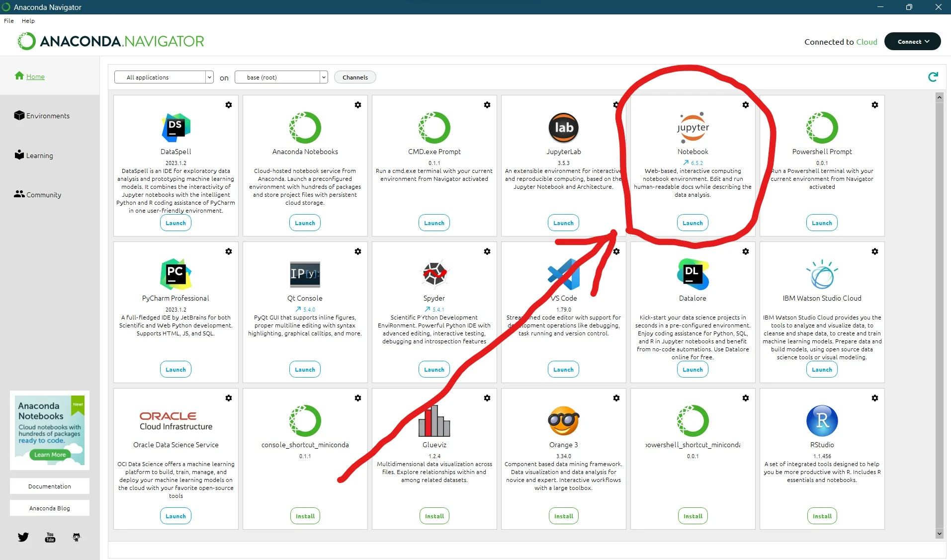Launch Oracle Data Science Service

click(x=176, y=516)
